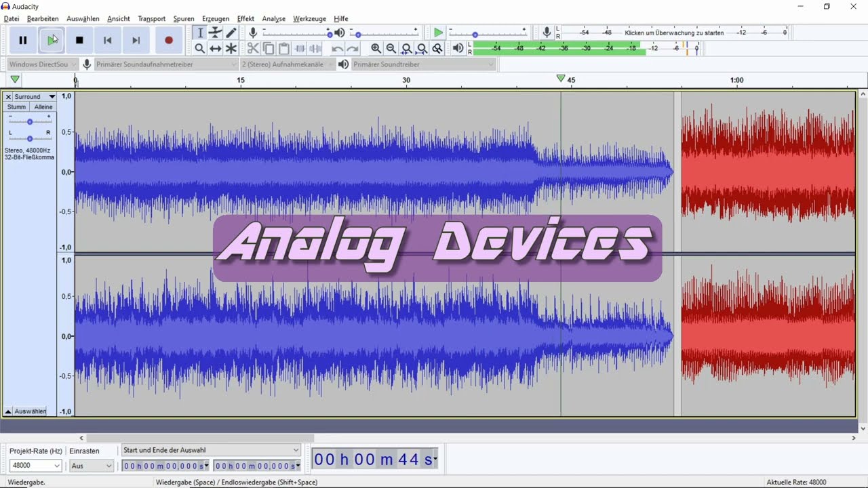Click the Cut scissors icon
868x488 pixels.
253,48
